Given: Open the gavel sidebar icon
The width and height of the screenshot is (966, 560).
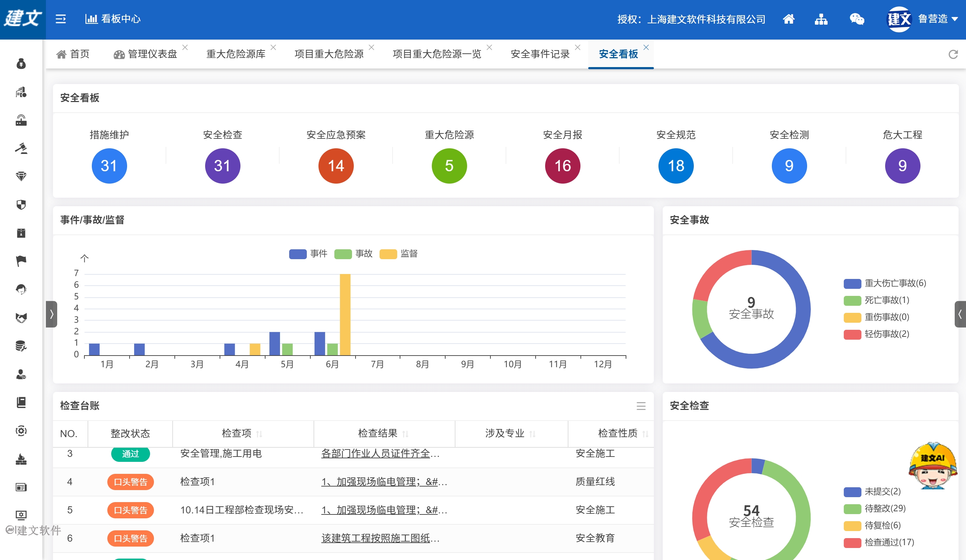Looking at the screenshot, I should tap(21, 148).
